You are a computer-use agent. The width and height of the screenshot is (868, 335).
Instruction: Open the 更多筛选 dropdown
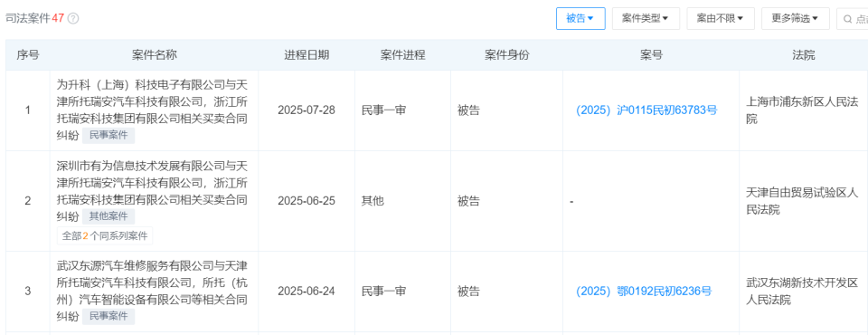coord(796,18)
